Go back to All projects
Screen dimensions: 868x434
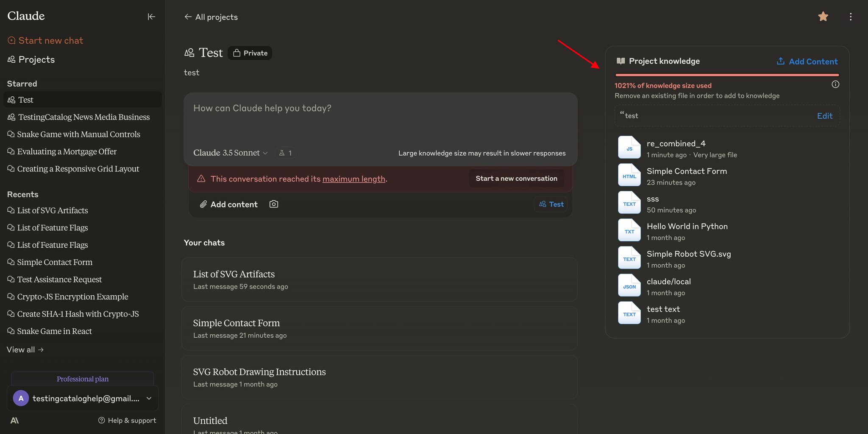click(x=211, y=17)
